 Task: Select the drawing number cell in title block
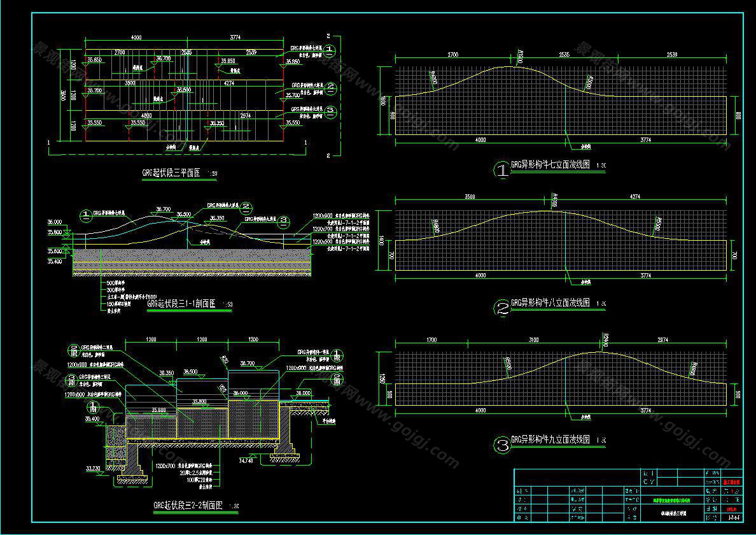click(x=734, y=517)
